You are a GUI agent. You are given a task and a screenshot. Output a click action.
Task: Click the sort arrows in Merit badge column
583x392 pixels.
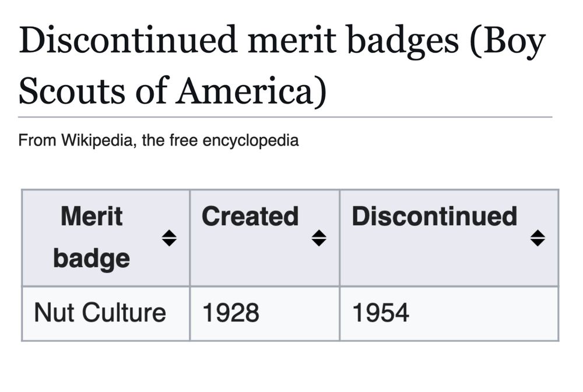pyautogui.click(x=169, y=238)
